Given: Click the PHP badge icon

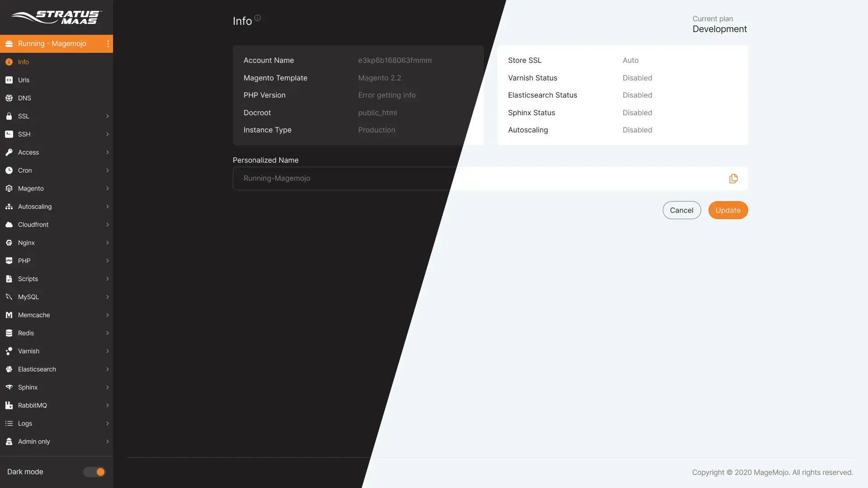Looking at the screenshot, I should (9, 261).
